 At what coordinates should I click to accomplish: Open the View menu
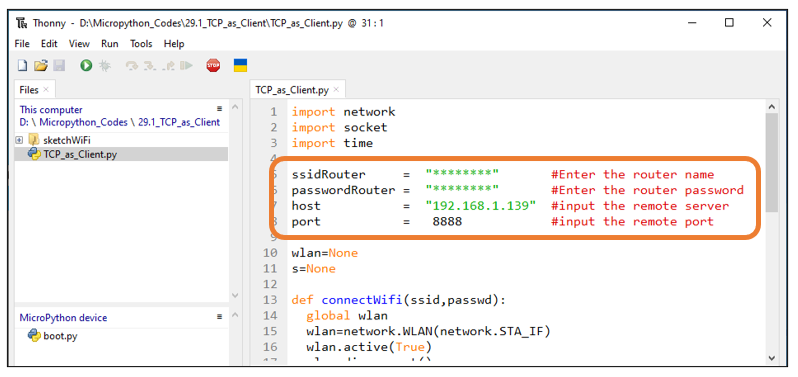79,44
